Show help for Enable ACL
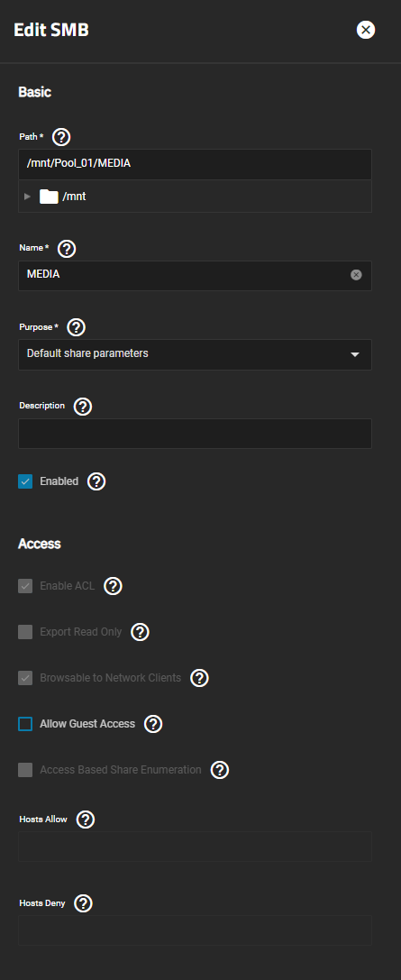Image resolution: width=401 pixels, height=980 pixels. pyautogui.click(x=113, y=586)
